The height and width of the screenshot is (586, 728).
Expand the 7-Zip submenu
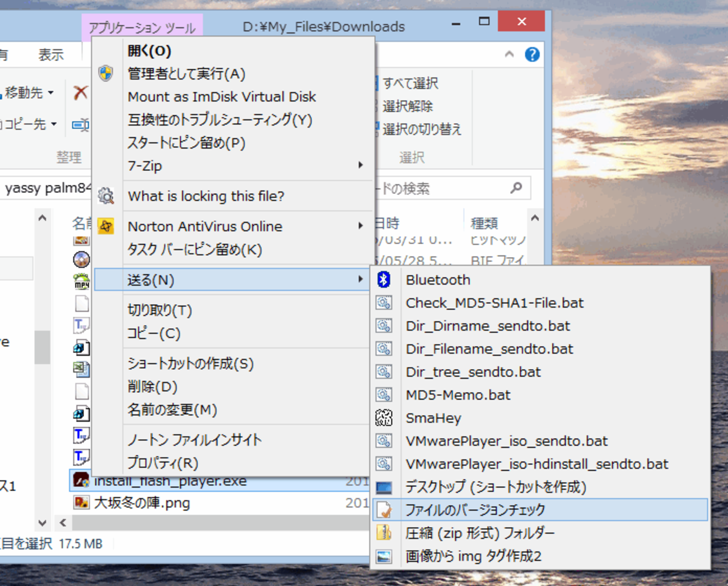[360, 165]
